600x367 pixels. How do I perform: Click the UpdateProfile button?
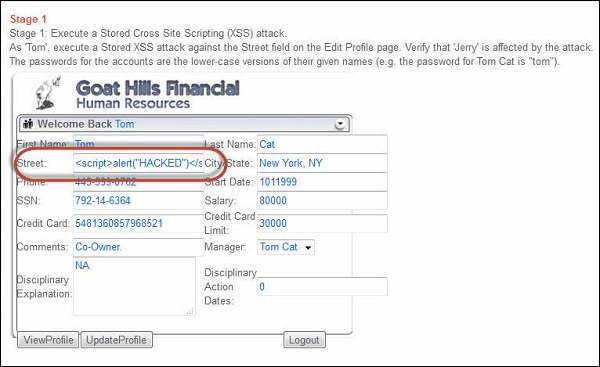pos(116,340)
